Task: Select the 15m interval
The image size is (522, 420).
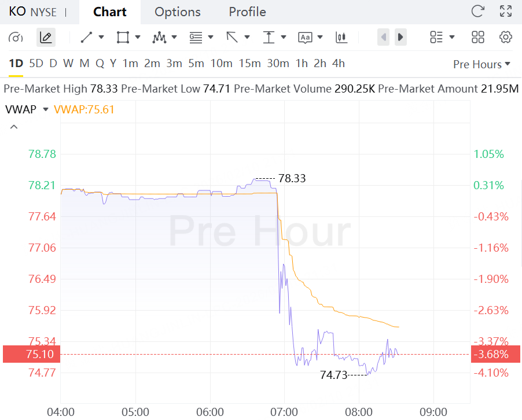Action: click(x=249, y=63)
